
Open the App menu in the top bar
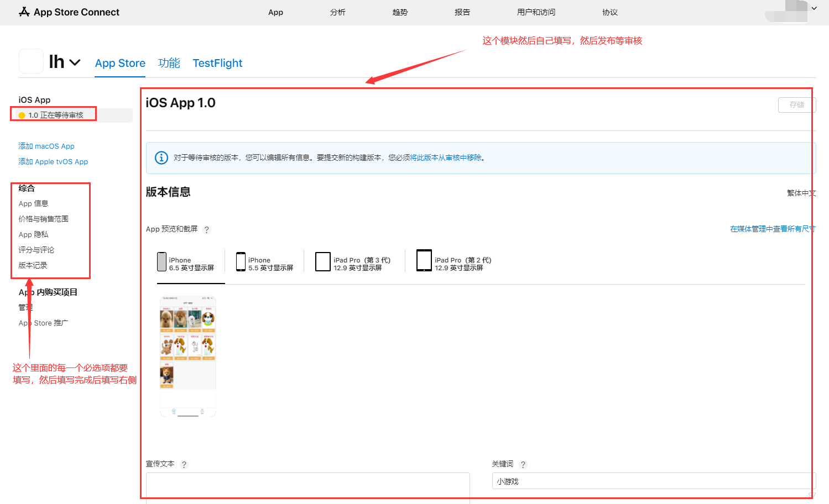tap(275, 12)
